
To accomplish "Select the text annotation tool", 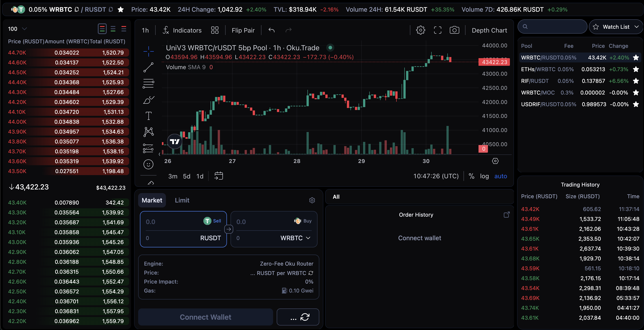I will coord(148,116).
